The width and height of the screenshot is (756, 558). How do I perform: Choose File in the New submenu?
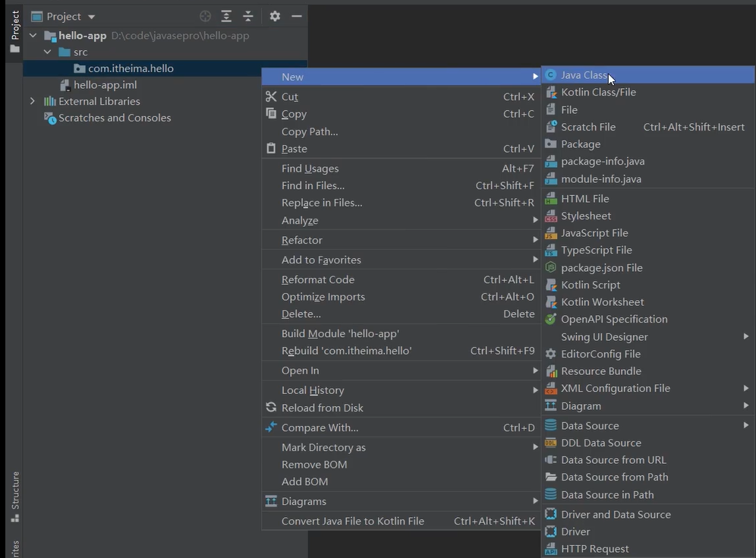648,109
